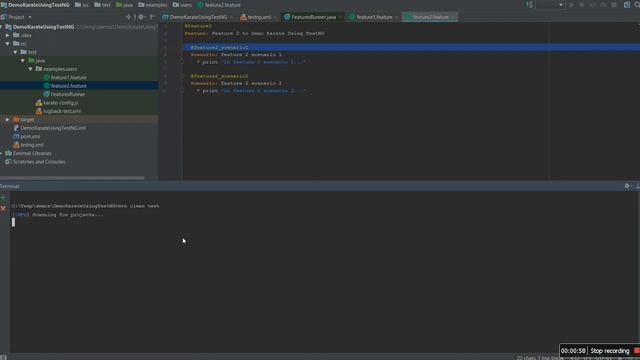Screen dimensions: 640x360
Task: Open pom.xml in project tree
Action: click(x=27, y=136)
